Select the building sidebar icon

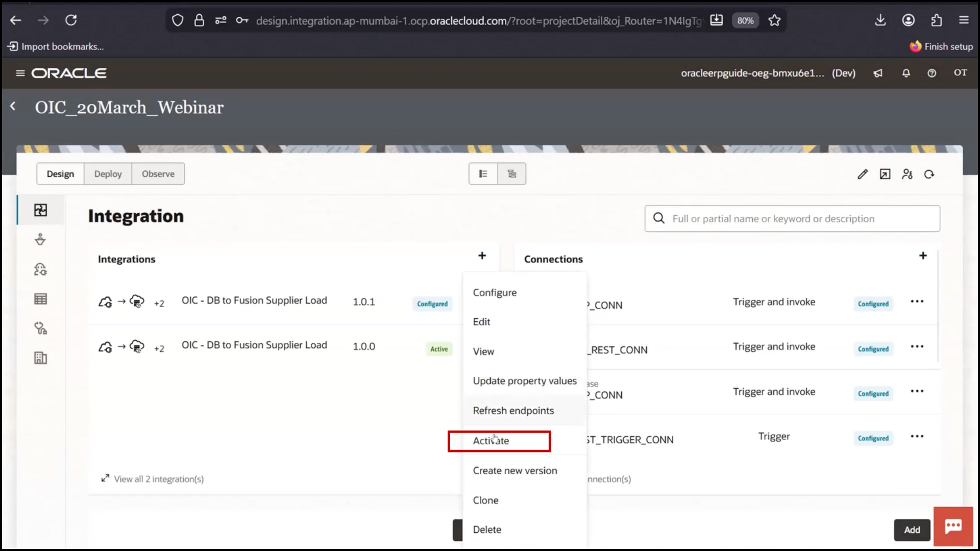[40, 358]
